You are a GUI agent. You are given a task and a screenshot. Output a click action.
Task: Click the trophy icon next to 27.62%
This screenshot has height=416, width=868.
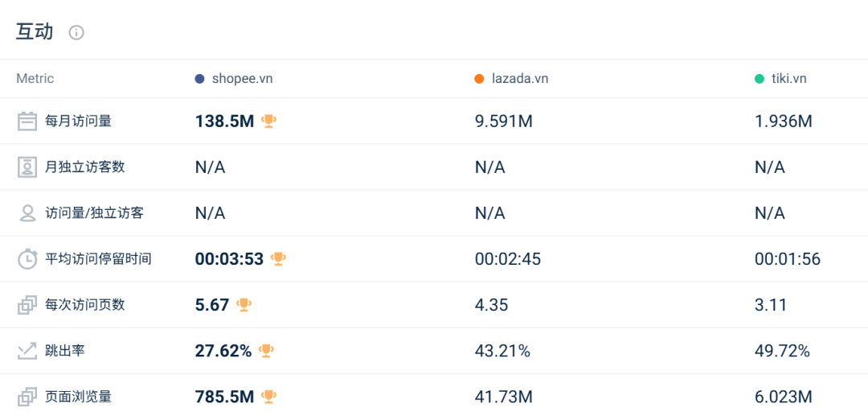[266, 351]
